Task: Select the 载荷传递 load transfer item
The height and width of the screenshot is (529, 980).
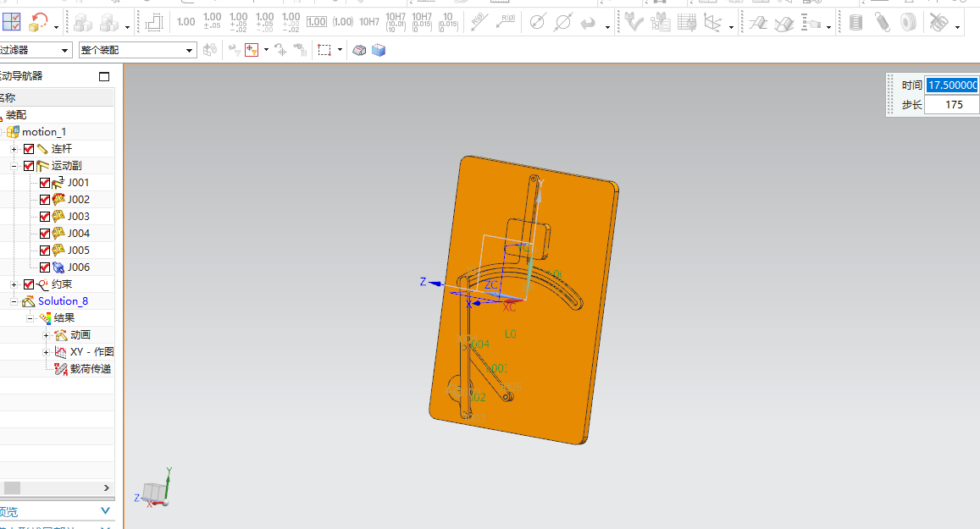Action: pyautogui.click(x=90, y=369)
